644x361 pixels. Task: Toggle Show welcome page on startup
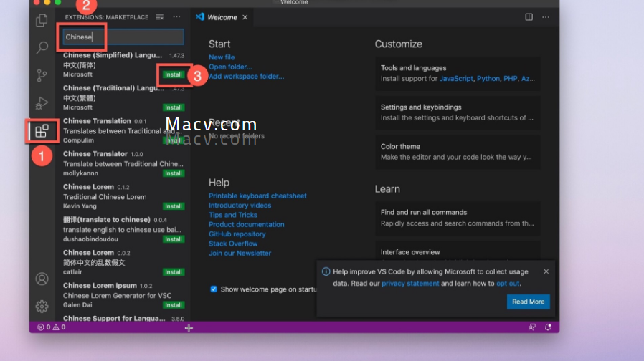(214, 289)
